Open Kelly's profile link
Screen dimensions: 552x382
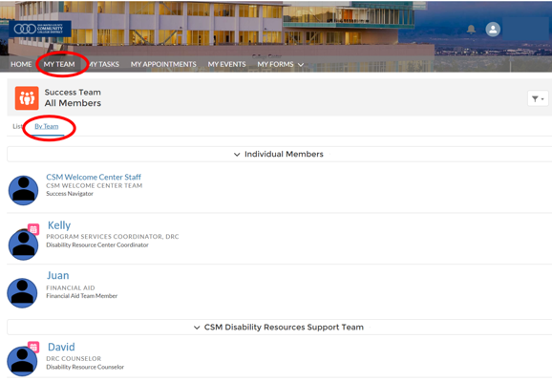coord(59,225)
